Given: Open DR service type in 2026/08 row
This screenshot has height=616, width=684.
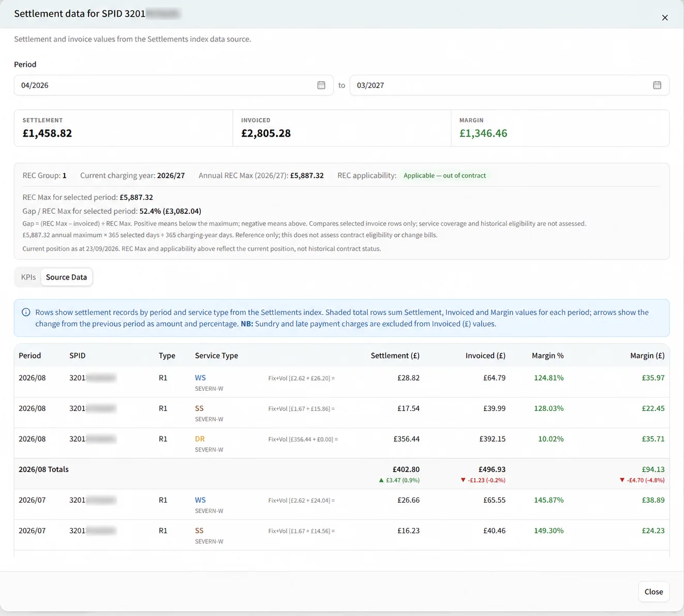Looking at the screenshot, I should click(x=200, y=439).
